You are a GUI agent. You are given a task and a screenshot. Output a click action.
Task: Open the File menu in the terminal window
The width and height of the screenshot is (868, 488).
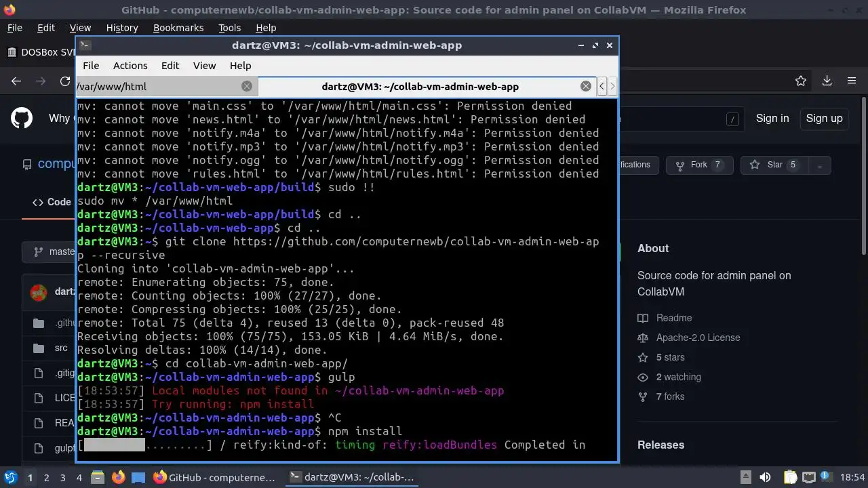[91, 66]
